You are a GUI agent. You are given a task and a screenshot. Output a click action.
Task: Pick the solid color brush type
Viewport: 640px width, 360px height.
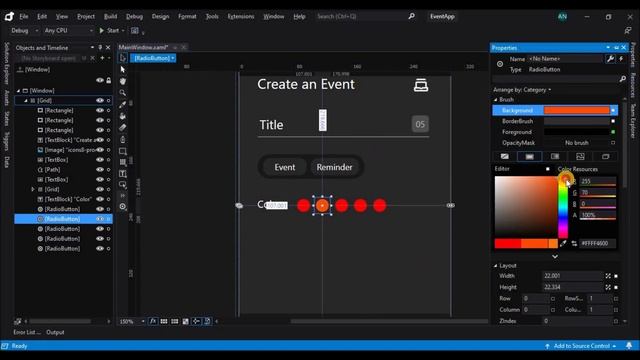pos(530,156)
